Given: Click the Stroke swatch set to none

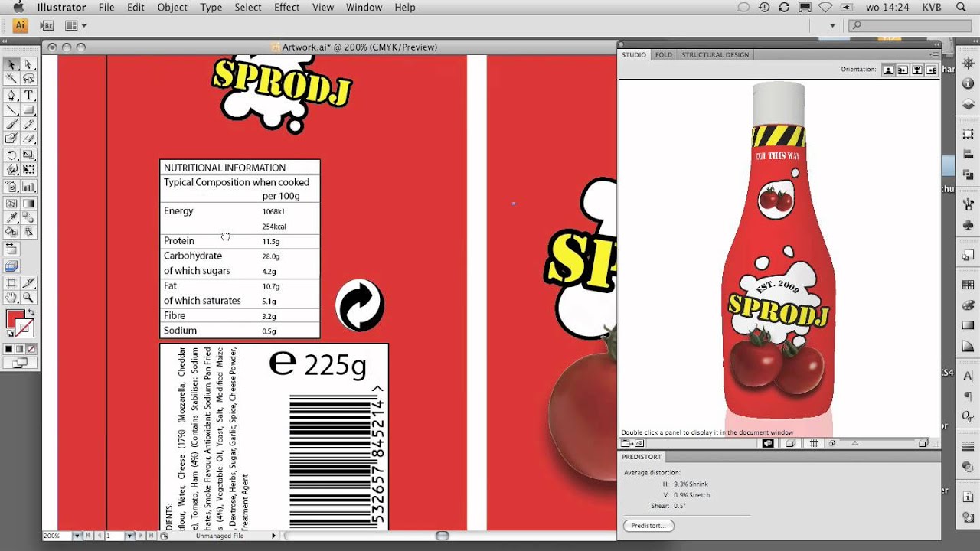Looking at the screenshot, I should pyautogui.click(x=24, y=328).
